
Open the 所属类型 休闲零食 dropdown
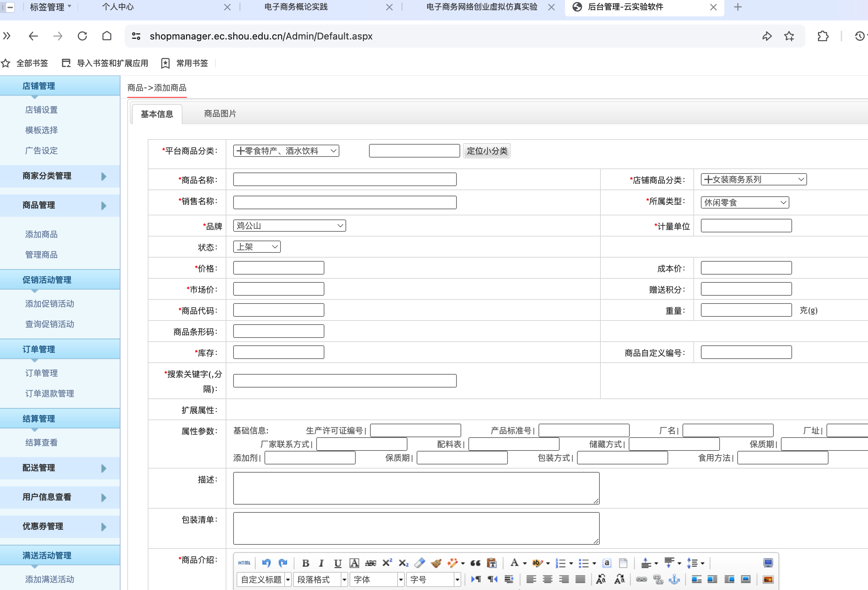[x=744, y=202]
